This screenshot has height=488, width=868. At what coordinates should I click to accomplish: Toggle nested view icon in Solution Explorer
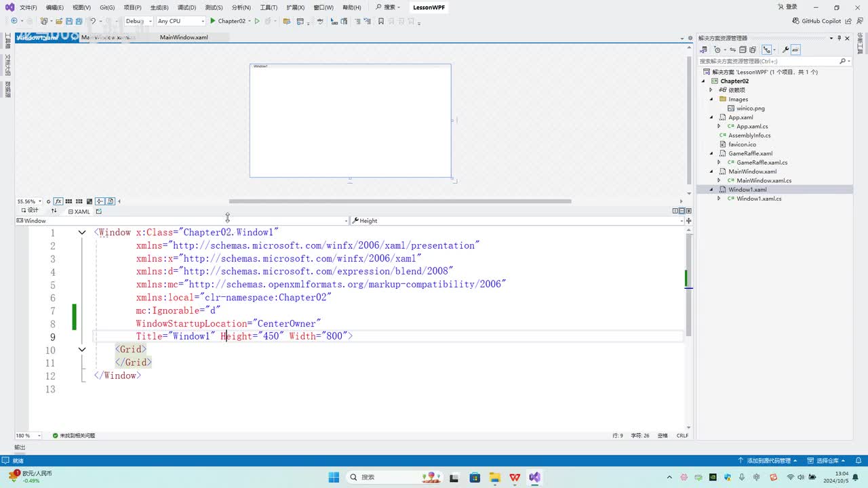pyautogui.click(x=767, y=49)
